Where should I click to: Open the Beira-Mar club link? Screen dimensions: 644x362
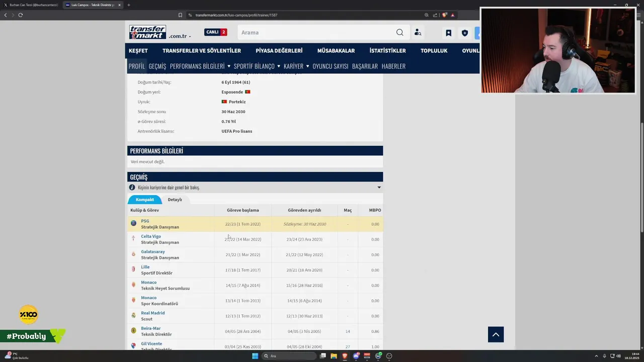pyautogui.click(x=151, y=328)
